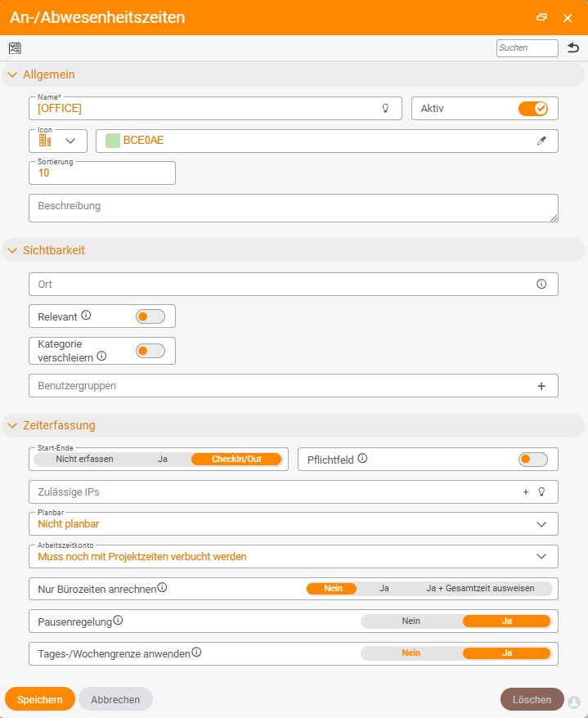
Task: Choose 'Ja + Gesamtzeit ausweisen' option
Action: point(480,589)
